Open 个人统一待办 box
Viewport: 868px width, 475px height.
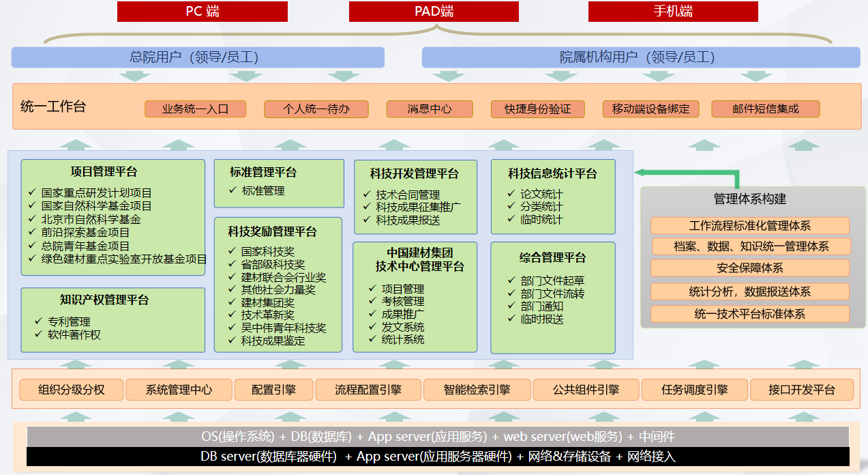pos(316,109)
